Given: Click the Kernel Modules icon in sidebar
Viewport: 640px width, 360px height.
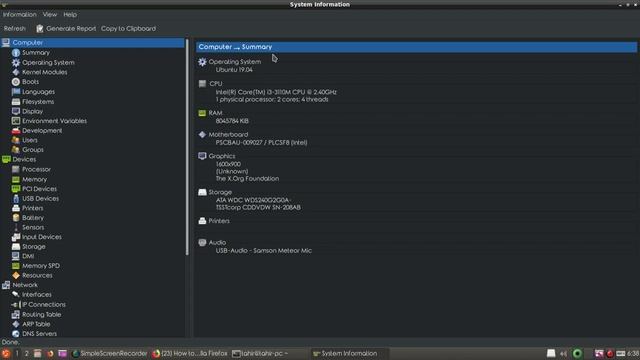Looking at the screenshot, I should point(16,72).
